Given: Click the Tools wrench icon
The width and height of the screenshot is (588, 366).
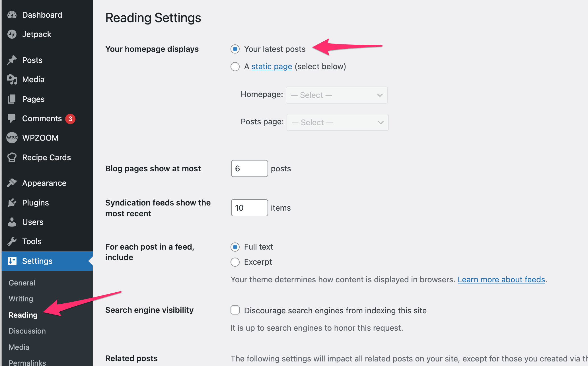Looking at the screenshot, I should (12, 241).
